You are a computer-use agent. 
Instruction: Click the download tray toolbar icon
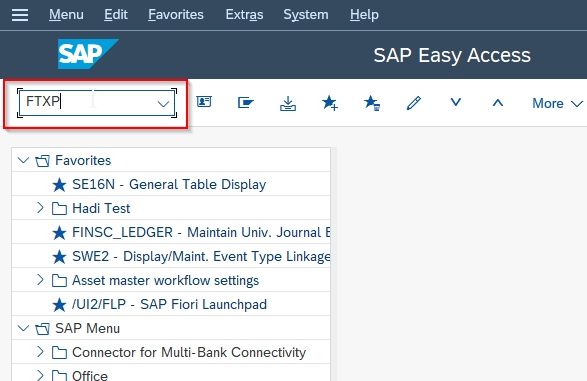pos(288,103)
